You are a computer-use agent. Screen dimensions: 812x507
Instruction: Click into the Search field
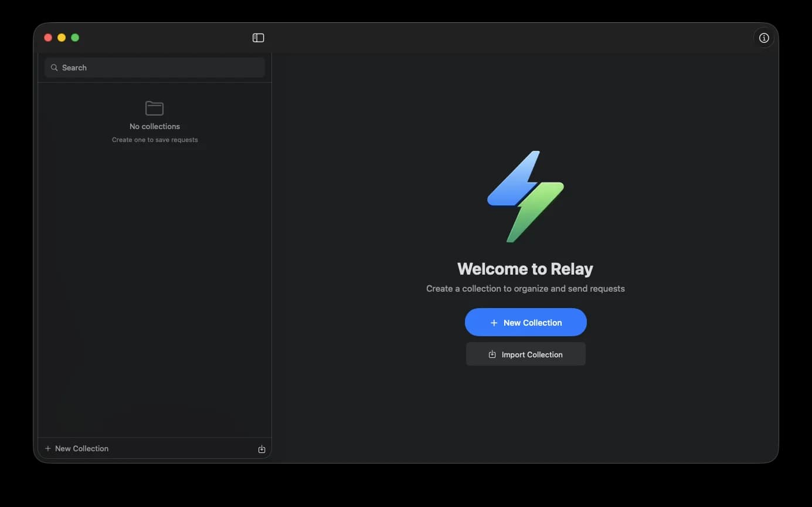(x=154, y=67)
